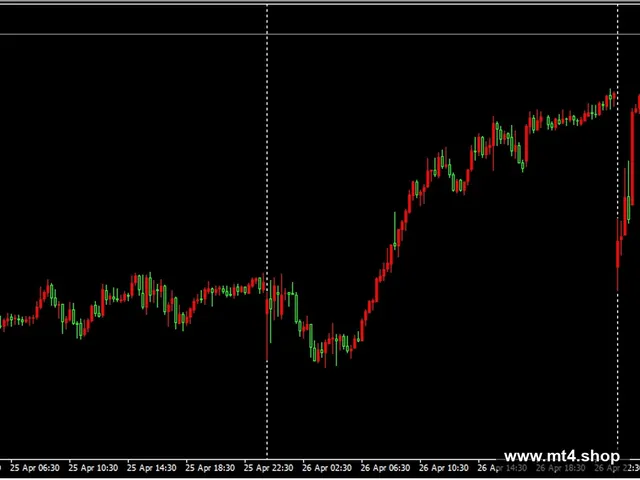Click the 25 Apr 14:30 time label
Image resolution: width=640 pixels, height=480 pixels.
152,468
